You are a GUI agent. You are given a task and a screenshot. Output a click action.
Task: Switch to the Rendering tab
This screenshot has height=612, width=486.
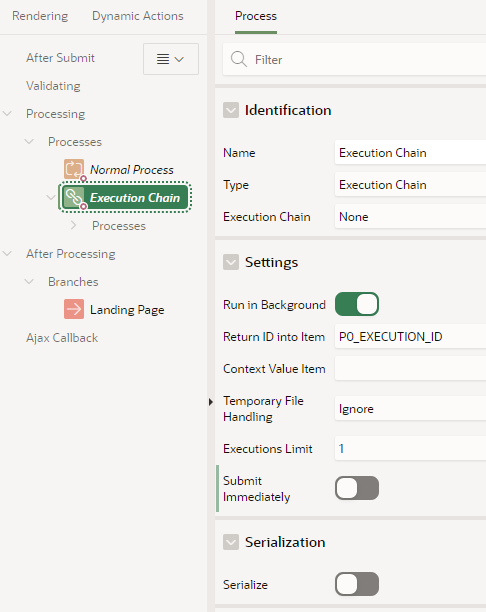(x=40, y=16)
